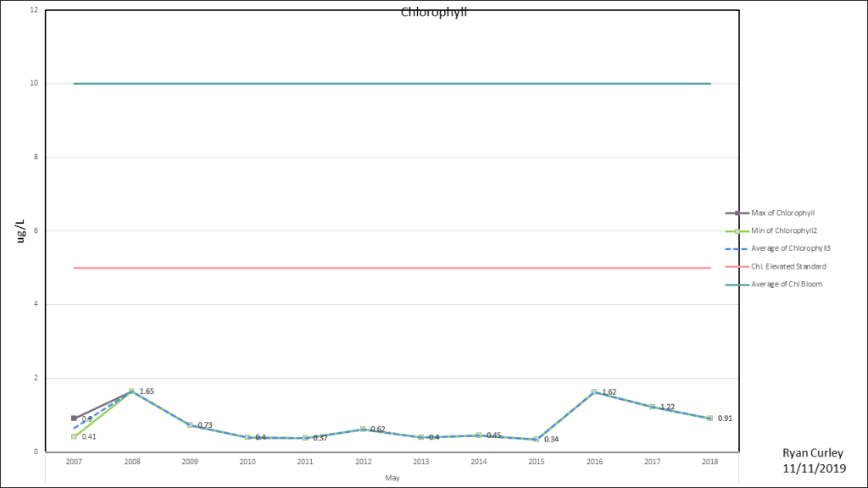Select the May category label below the axis
This screenshot has height=488, width=868.
pos(392,478)
